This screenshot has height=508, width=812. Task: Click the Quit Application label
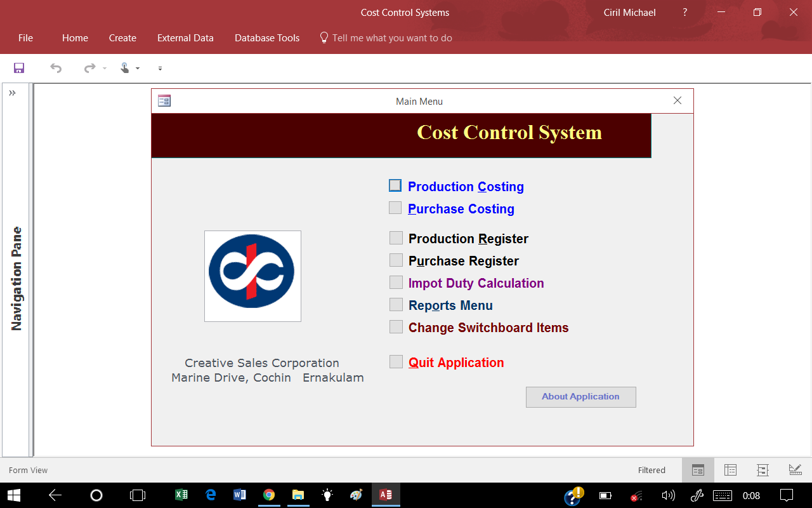tap(456, 363)
